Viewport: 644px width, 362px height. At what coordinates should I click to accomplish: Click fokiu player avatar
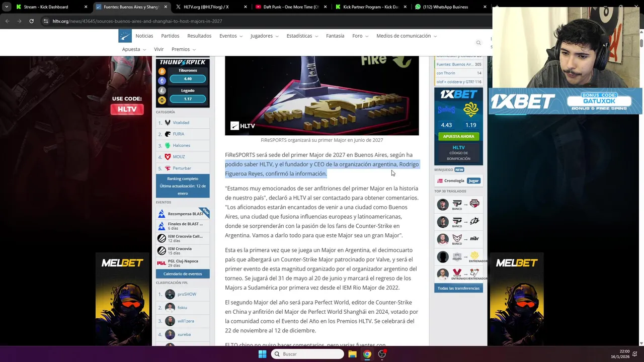click(x=170, y=308)
